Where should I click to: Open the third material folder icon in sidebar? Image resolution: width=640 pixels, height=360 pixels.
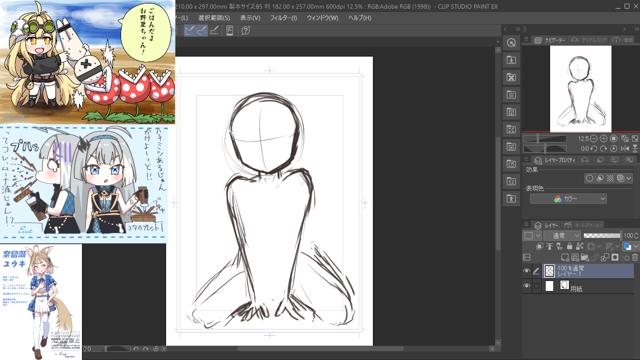511,95
